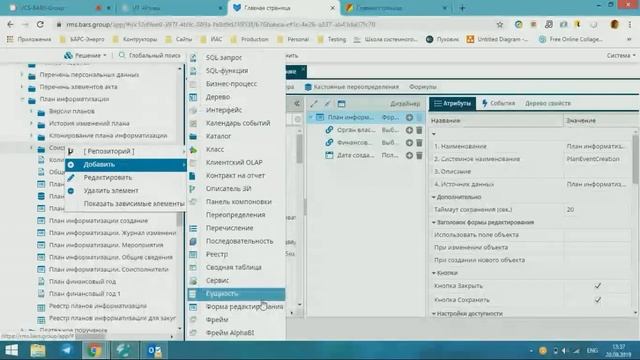Screen dimensions: 640x360
Task: Click the Каталог folder icon in submenu
Action: [193, 136]
